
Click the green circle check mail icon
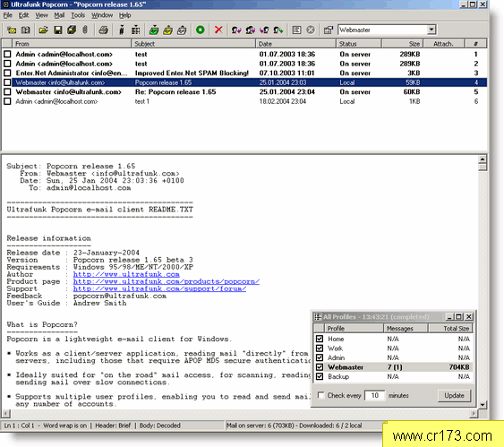[201, 30]
